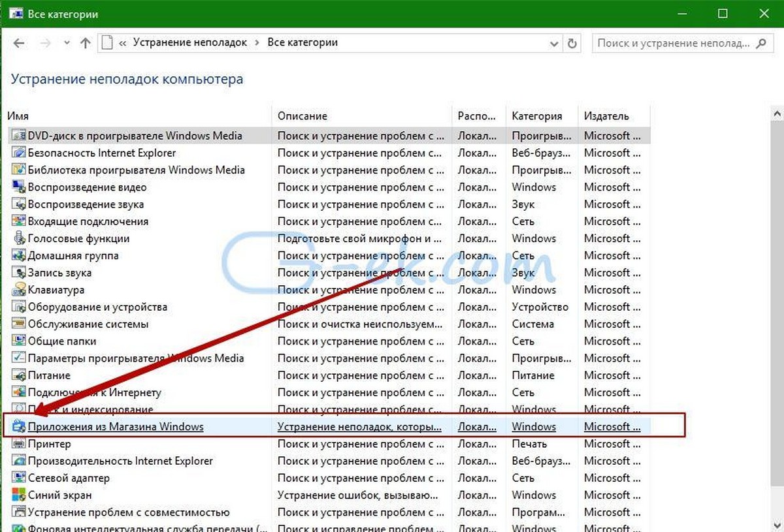Open the recent locations dropdown arrow

[x=65, y=43]
